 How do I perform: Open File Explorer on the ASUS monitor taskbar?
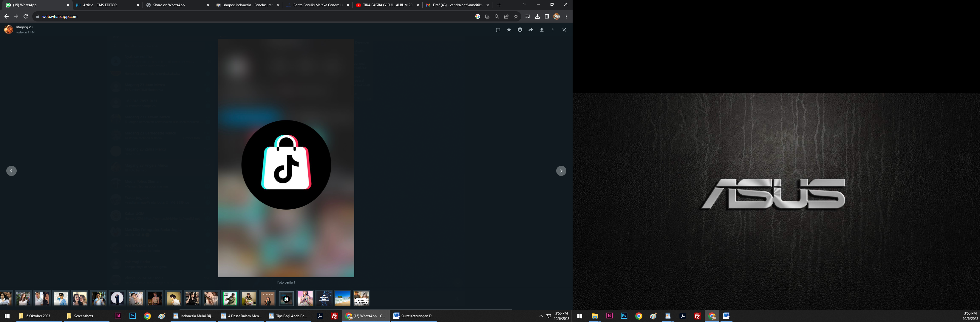595,316
